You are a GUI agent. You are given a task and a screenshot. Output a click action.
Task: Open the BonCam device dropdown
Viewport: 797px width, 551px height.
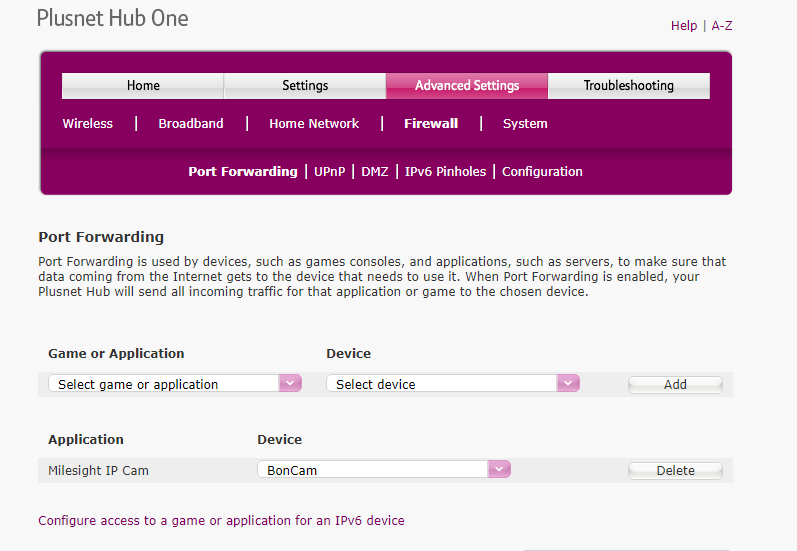tap(384, 470)
